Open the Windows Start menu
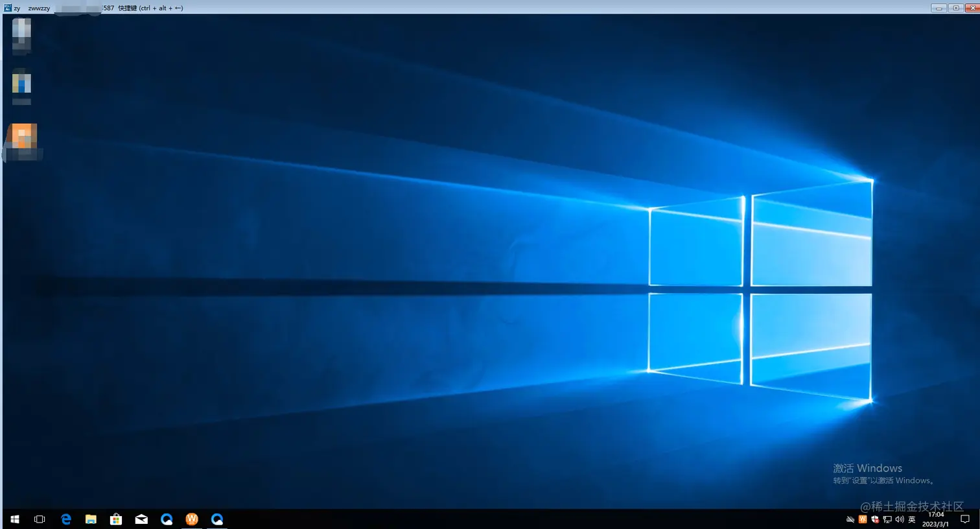Screen dimensions: 980x529 [x=15, y=519]
